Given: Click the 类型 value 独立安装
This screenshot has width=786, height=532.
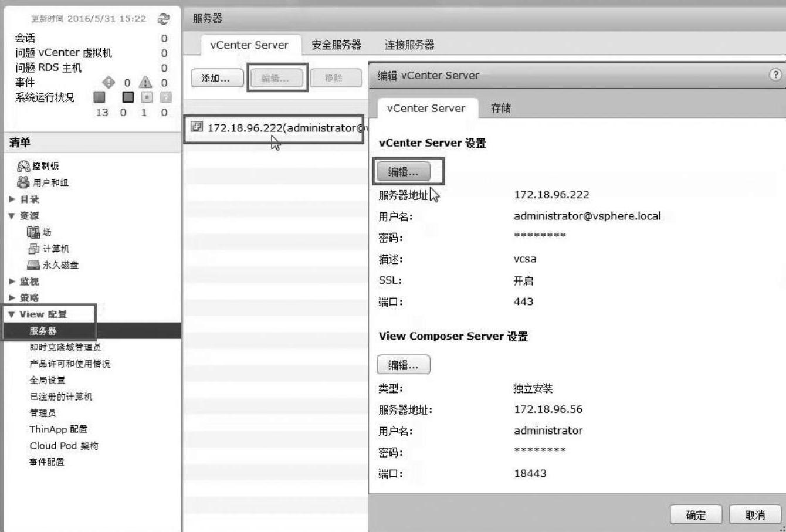Looking at the screenshot, I should [x=533, y=388].
